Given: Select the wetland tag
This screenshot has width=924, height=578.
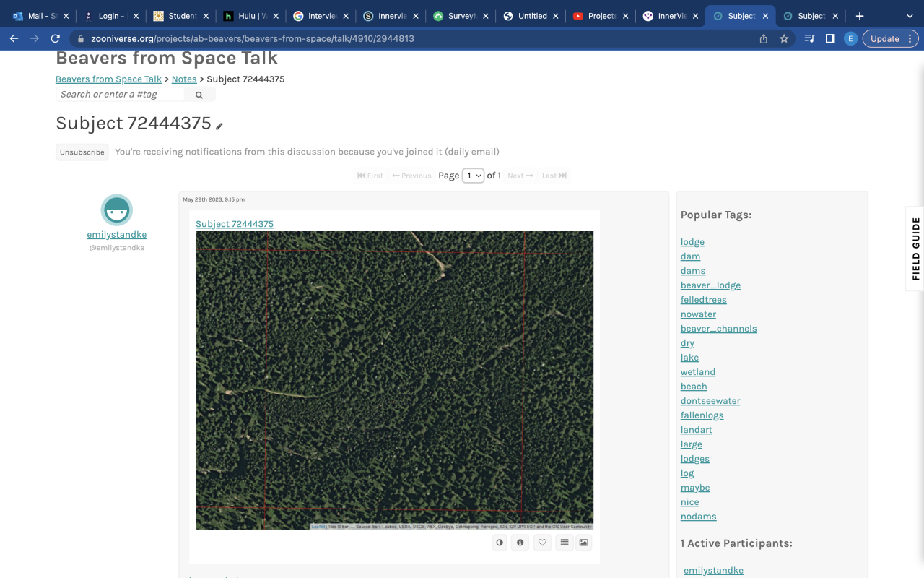Looking at the screenshot, I should [698, 372].
